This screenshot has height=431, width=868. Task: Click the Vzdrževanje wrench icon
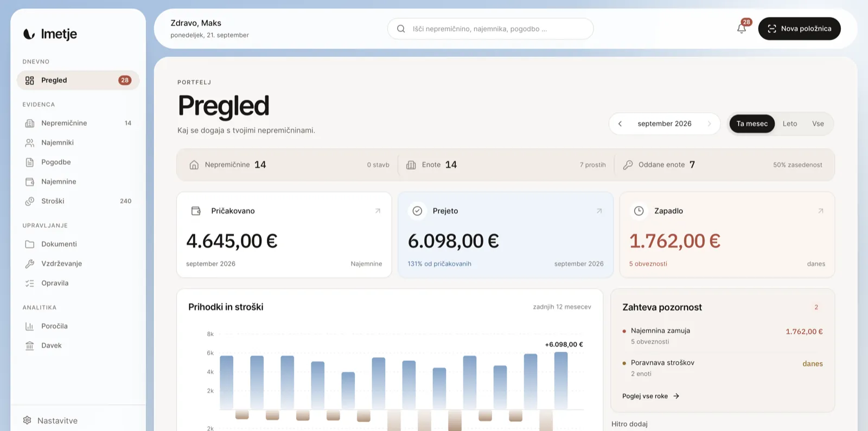pos(30,263)
